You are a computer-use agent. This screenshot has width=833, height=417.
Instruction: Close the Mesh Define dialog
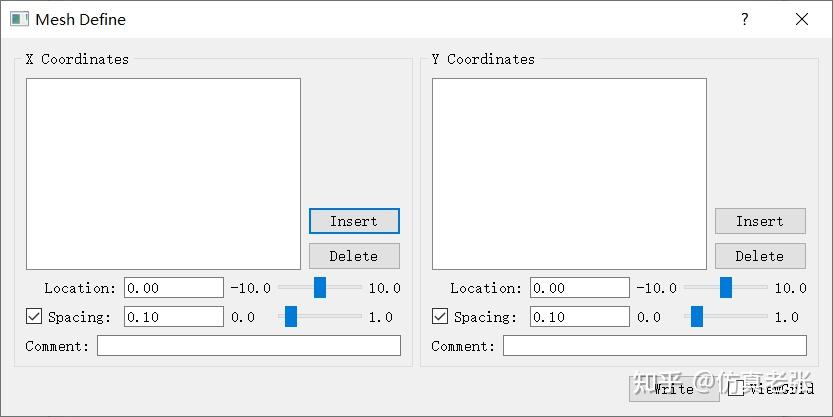click(802, 19)
